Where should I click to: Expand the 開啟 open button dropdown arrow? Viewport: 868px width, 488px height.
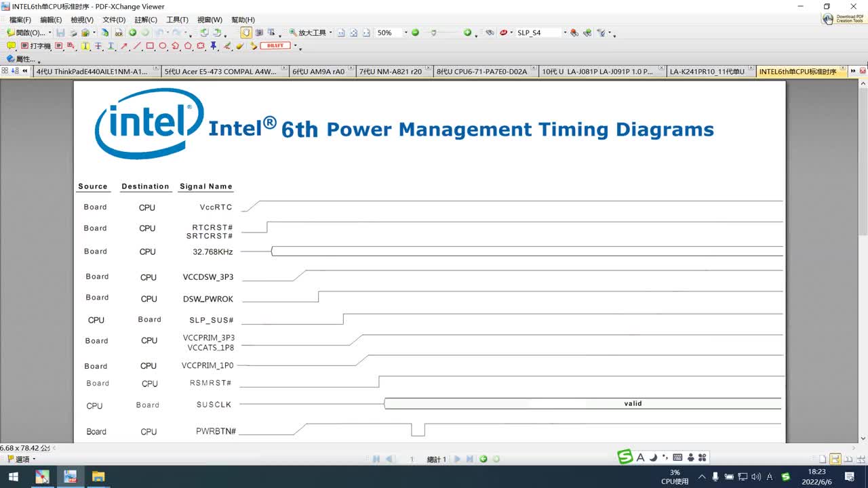point(50,33)
